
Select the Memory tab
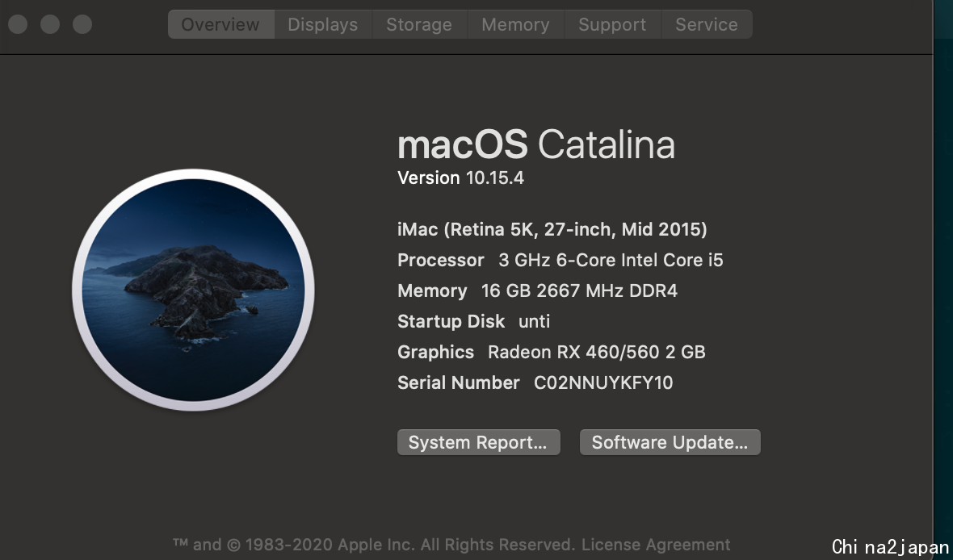(515, 24)
